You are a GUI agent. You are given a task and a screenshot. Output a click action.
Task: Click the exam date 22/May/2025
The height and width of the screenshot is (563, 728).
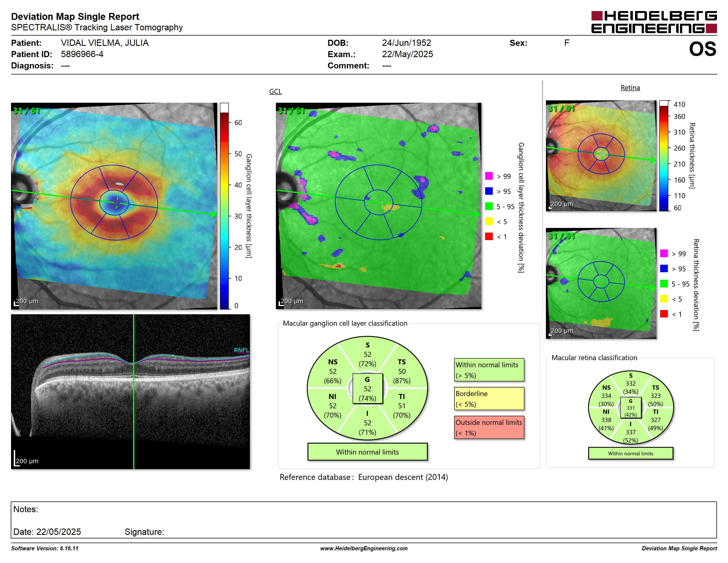coord(407,54)
